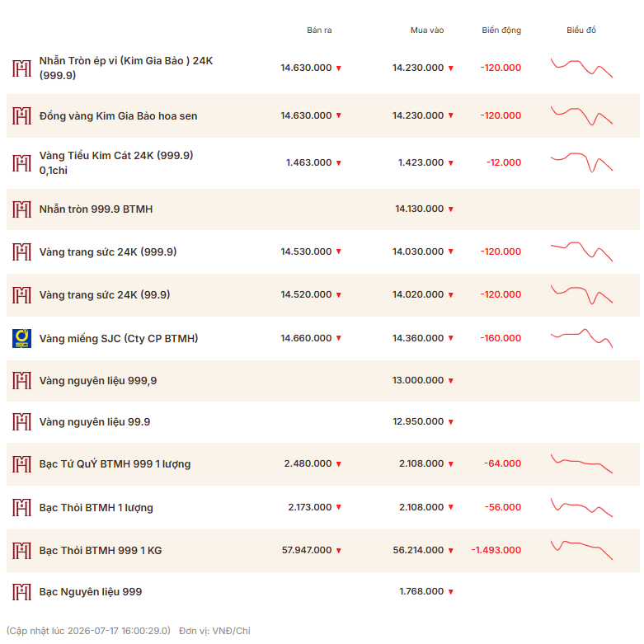Click the BTMH logo next to Nhẫn tròn 999.9 BTMH
644x644 pixels.
(x=21, y=209)
